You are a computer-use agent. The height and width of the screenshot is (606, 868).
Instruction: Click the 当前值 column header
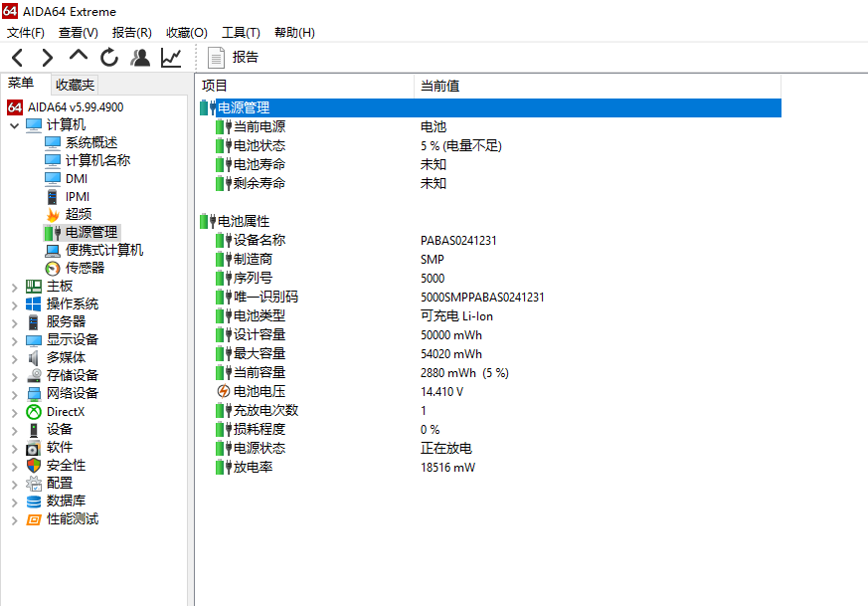(x=439, y=86)
